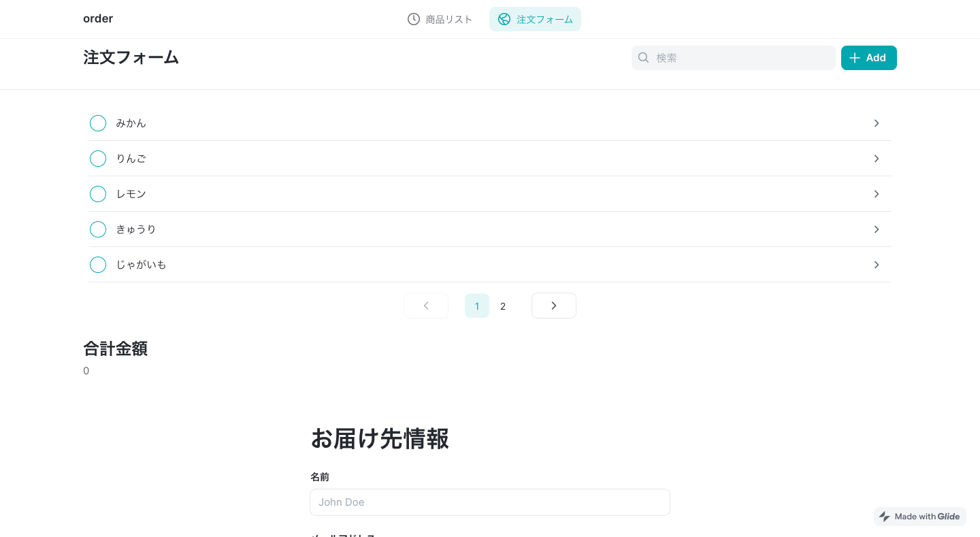Viewport: 980px width, 537px height.
Task: Click the globe icon beside 注文フォーム
Action: click(504, 19)
